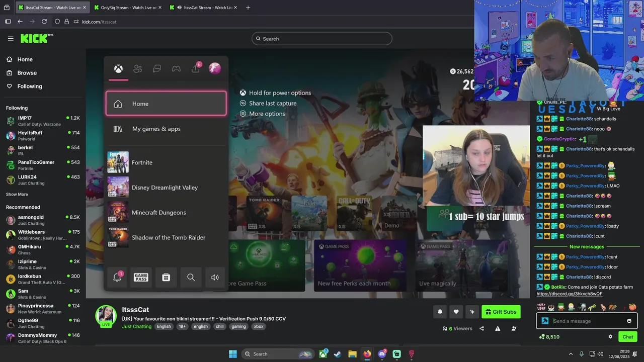644x362 pixels.
Task: Expand followed channels with Show More
Action: point(17,194)
